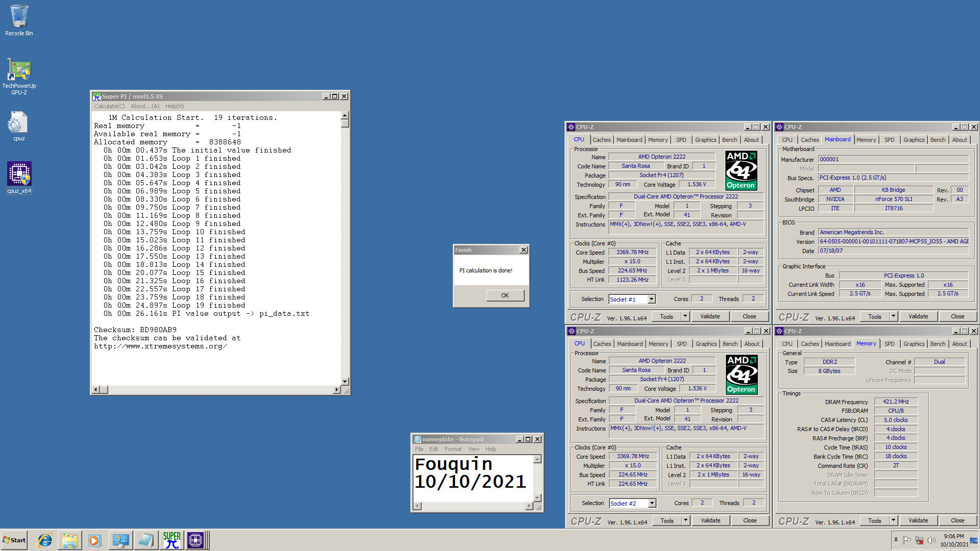This screenshot has width=980, height=551.
Task: Open Help(H) menu in Super PI
Action: pyautogui.click(x=175, y=106)
